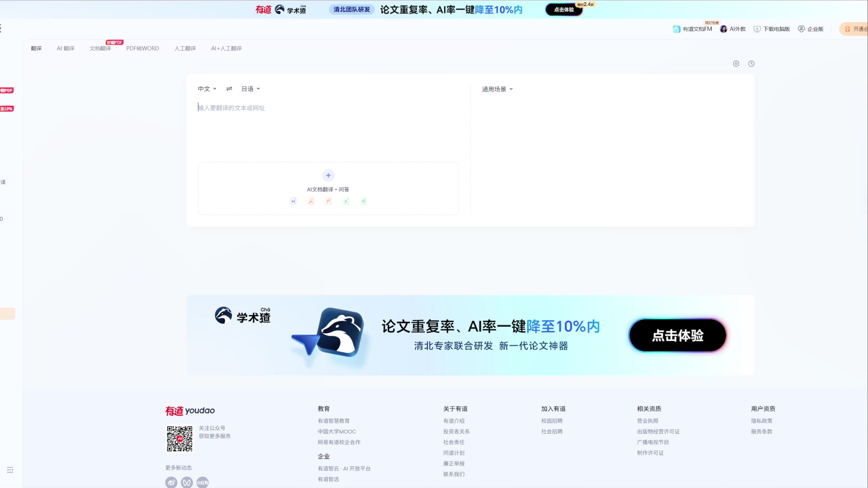Open 隐私政策 footer link

pos(762,421)
